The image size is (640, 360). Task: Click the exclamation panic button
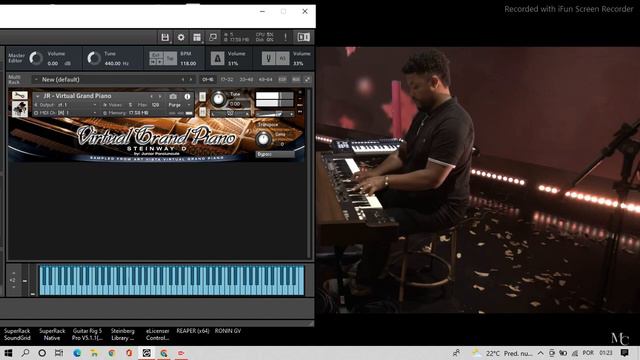(x=285, y=38)
